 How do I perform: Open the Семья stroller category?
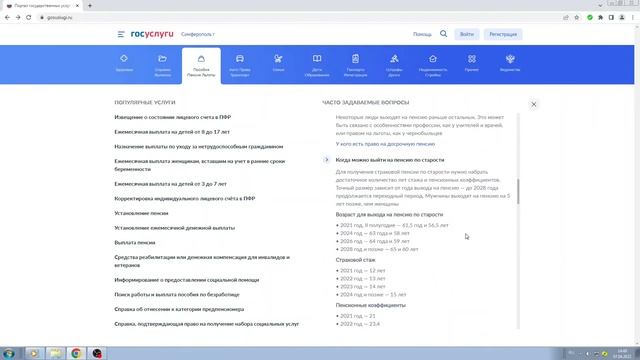278,64
